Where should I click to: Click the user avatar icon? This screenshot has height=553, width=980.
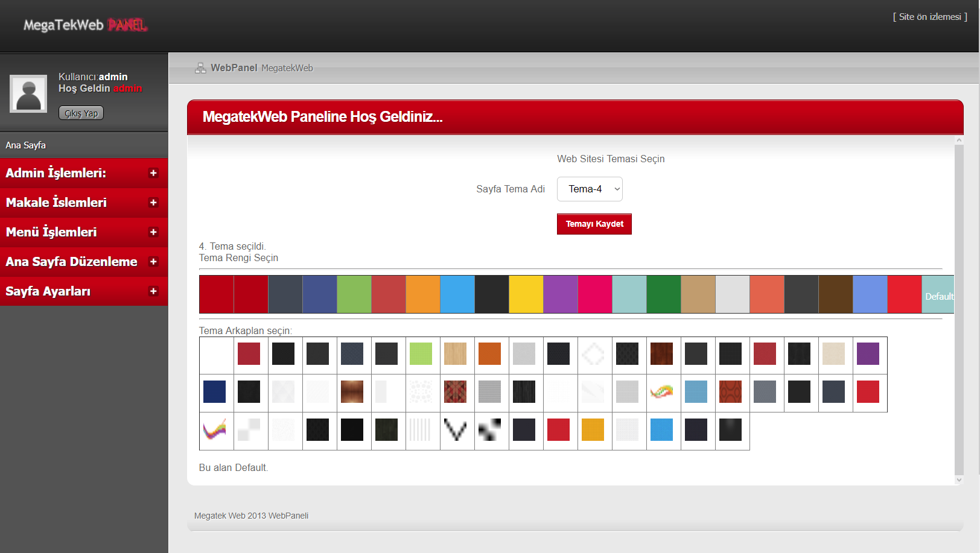[x=28, y=93]
